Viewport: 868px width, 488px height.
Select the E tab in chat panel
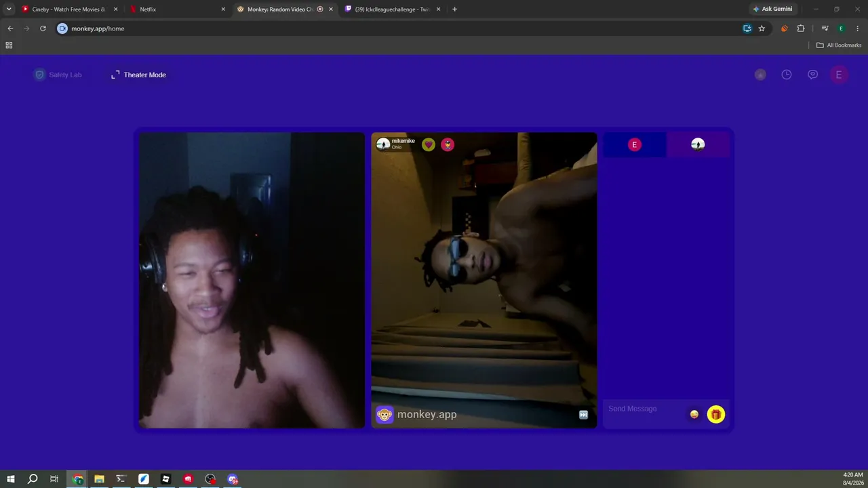coord(635,144)
